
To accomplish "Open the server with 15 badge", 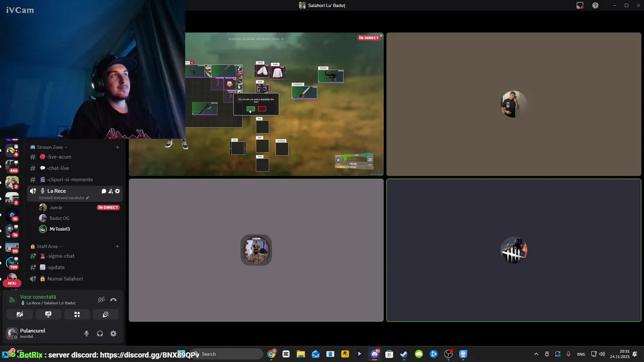I will tap(12, 215).
